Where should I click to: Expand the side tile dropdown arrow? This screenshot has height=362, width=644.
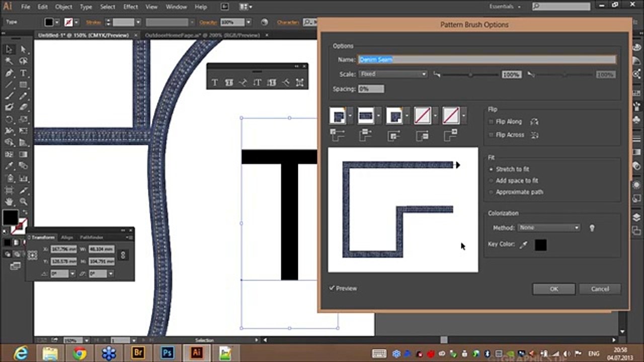[378, 116]
